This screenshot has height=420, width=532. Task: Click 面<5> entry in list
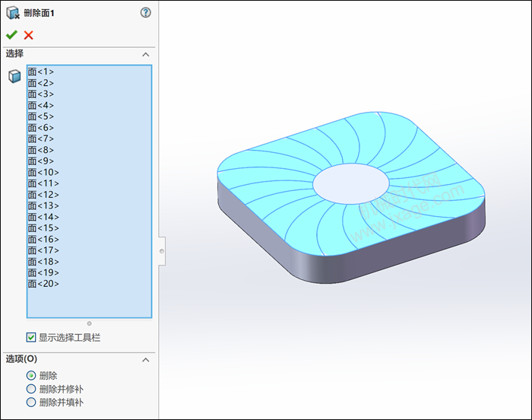[41, 116]
